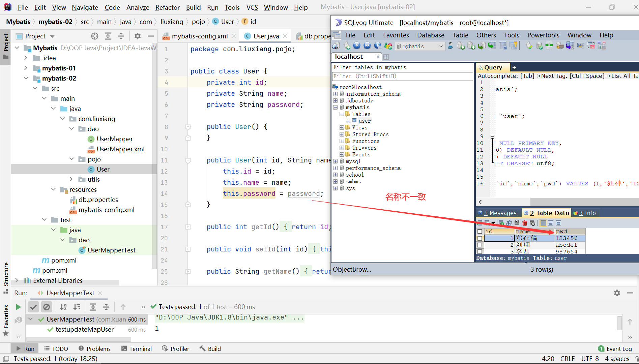Sort test results alphabetically

point(63,307)
